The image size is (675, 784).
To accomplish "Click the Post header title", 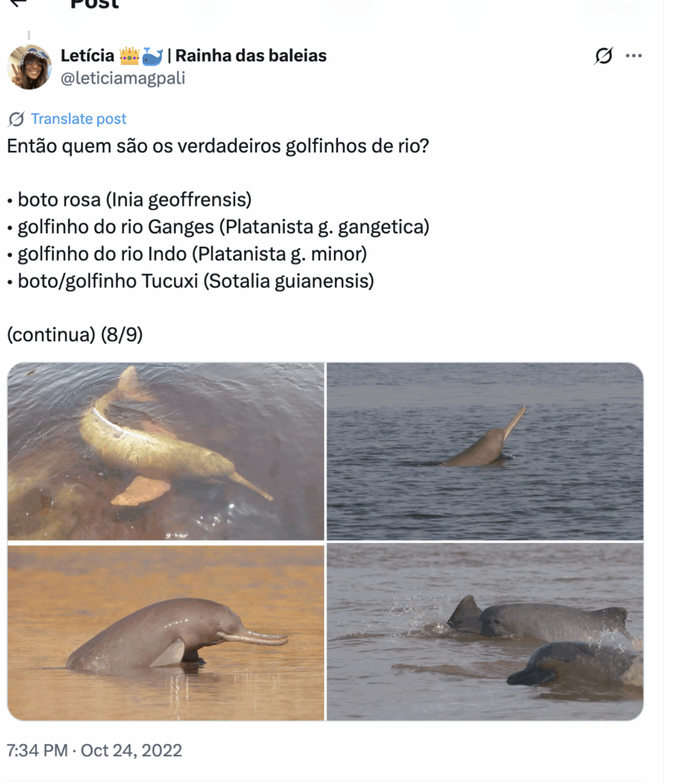I will tap(94, 4).
